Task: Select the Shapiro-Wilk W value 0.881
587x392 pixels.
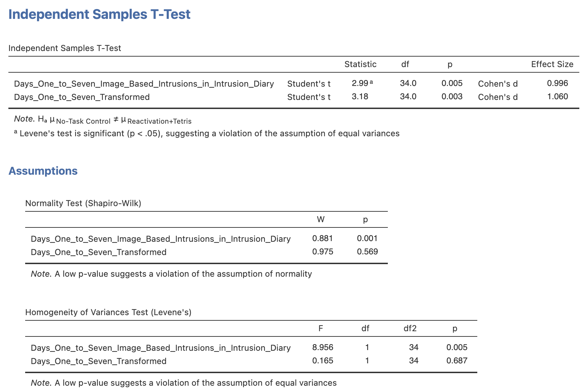Action: (323, 238)
